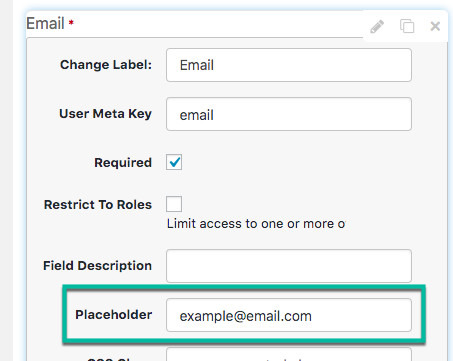Click the pencil edit icon
The width and height of the screenshot is (453, 361).
(x=377, y=27)
